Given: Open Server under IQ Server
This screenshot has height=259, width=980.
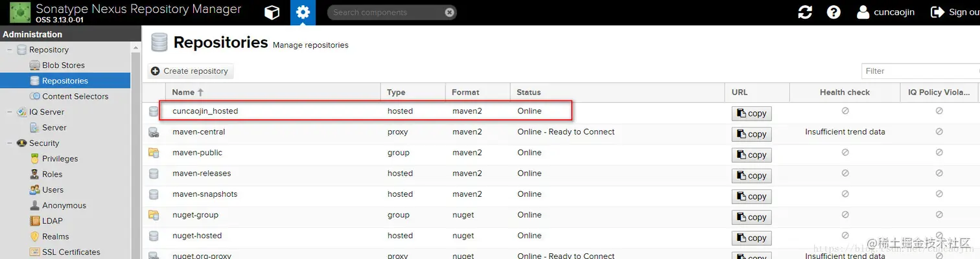Looking at the screenshot, I should tap(54, 128).
